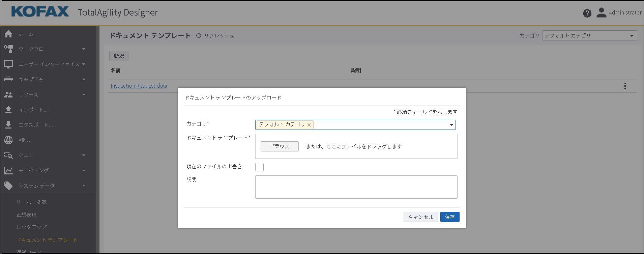Expand the モニタリング menu arrow
The image size is (644, 254).
84,170
